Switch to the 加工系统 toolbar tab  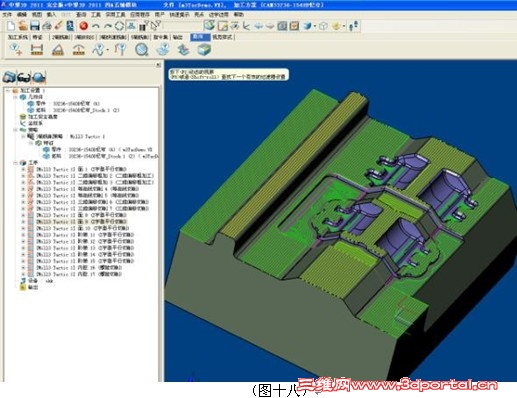(x=18, y=37)
